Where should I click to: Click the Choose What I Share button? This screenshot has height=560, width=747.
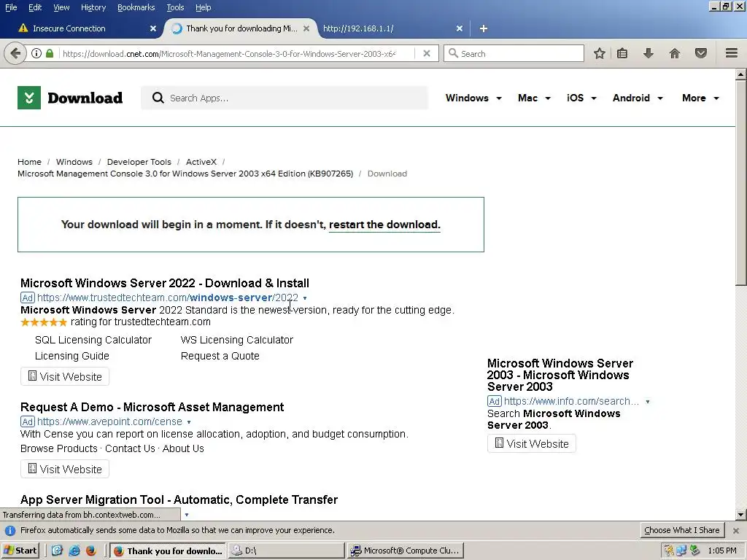coord(682,530)
